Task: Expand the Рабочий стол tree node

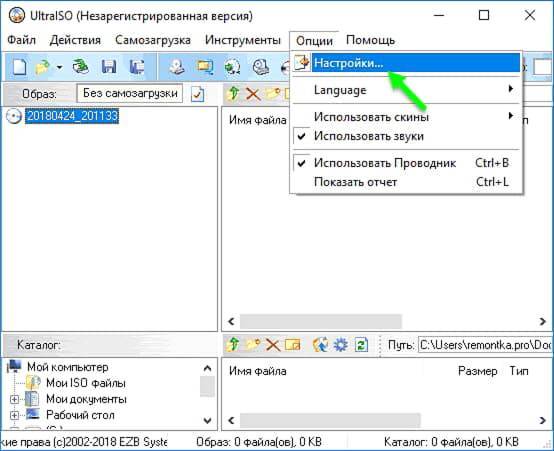Action: [14, 415]
